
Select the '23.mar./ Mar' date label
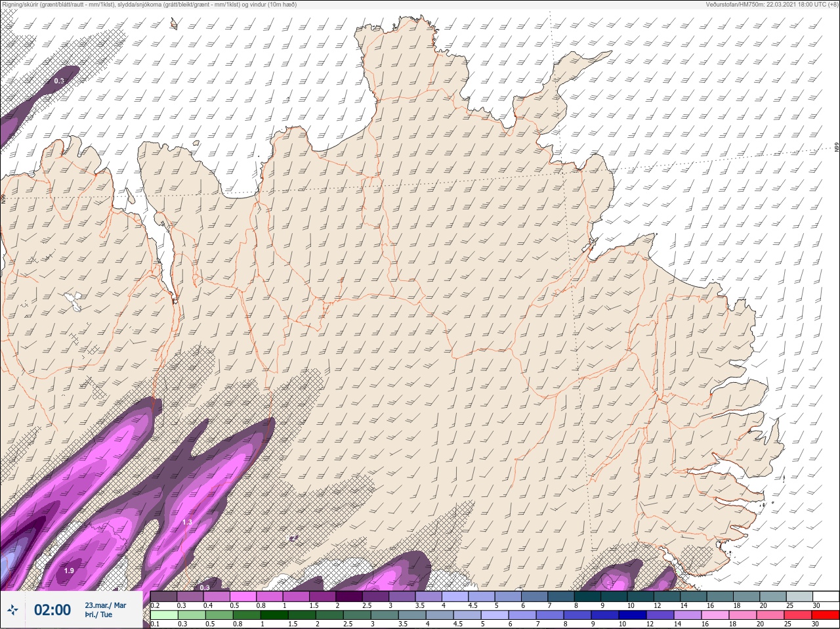pyautogui.click(x=106, y=605)
